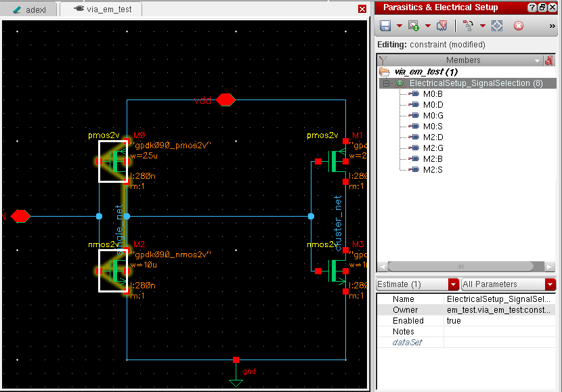The height and width of the screenshot is (392, 562).
Task: Click the save constraints floppy disk icon
Action: click(385, 26)
